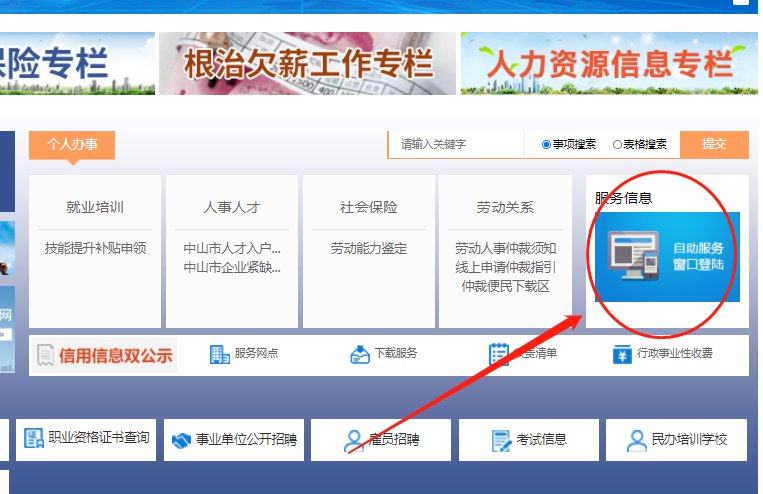The height and width of the screenshot is (494, 763).
Task: Open the 行政事业性收费 link
Action: [x=674, y=353]
